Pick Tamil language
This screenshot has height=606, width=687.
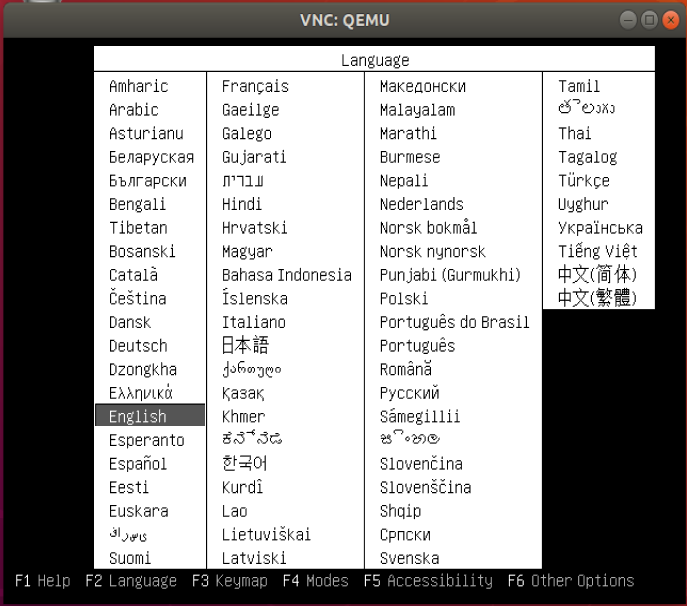click(x=579, y=86)
